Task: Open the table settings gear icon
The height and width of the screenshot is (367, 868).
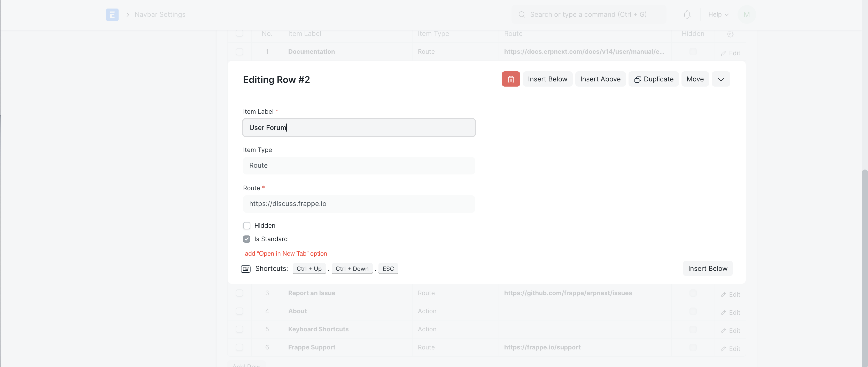Action: 730,34
